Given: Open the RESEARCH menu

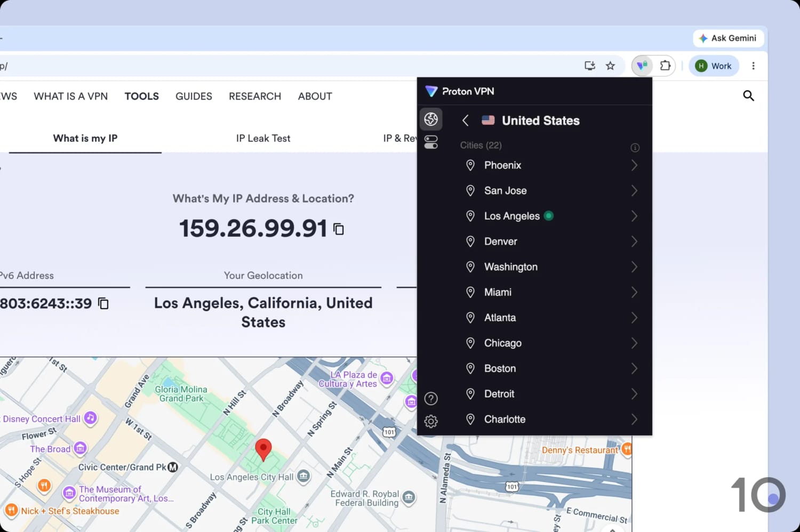Looking at the screenshot, I should coord(255,96).
